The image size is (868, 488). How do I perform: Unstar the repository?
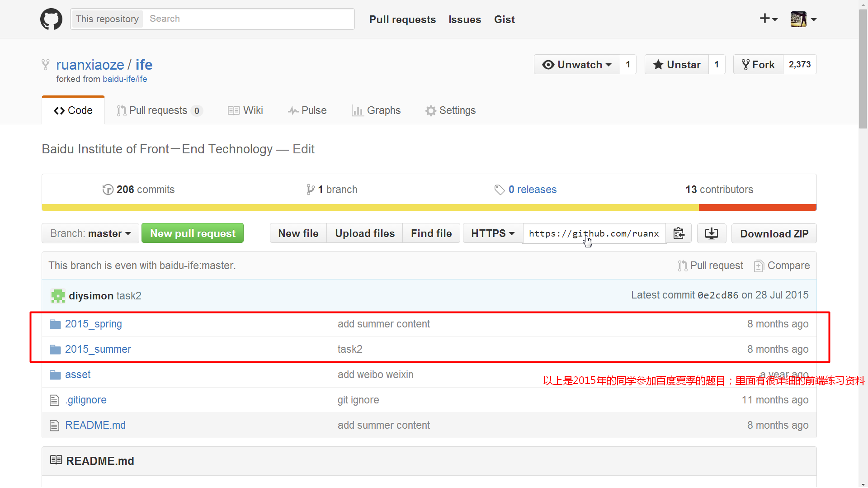pos(677,65)
